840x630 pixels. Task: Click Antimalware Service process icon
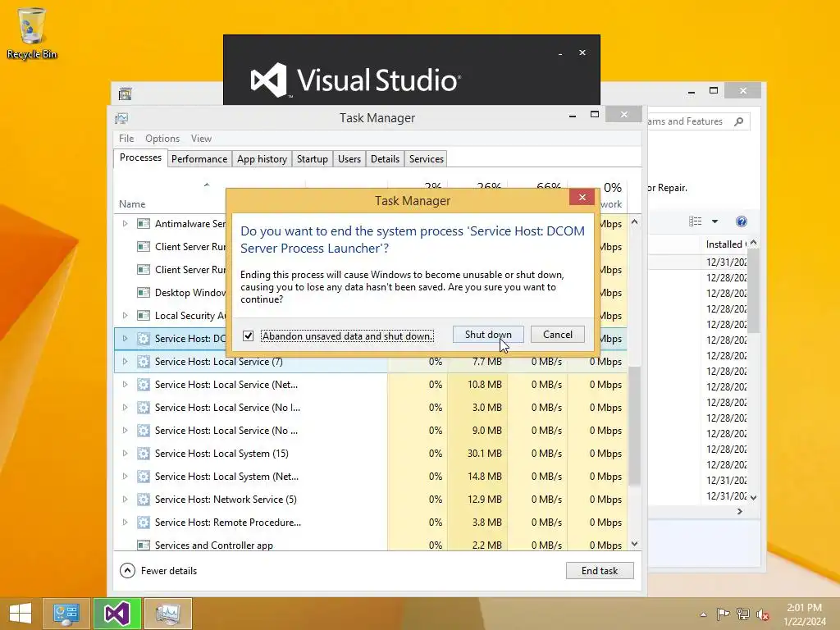pyautogui.click(x=143, y=223)
